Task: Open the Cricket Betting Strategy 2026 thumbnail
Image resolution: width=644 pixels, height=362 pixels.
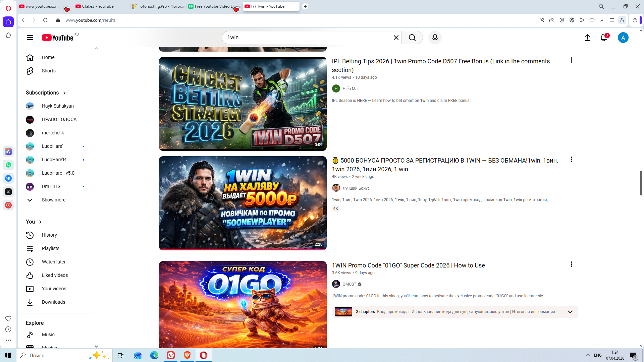Action: [x=243, y=104]
